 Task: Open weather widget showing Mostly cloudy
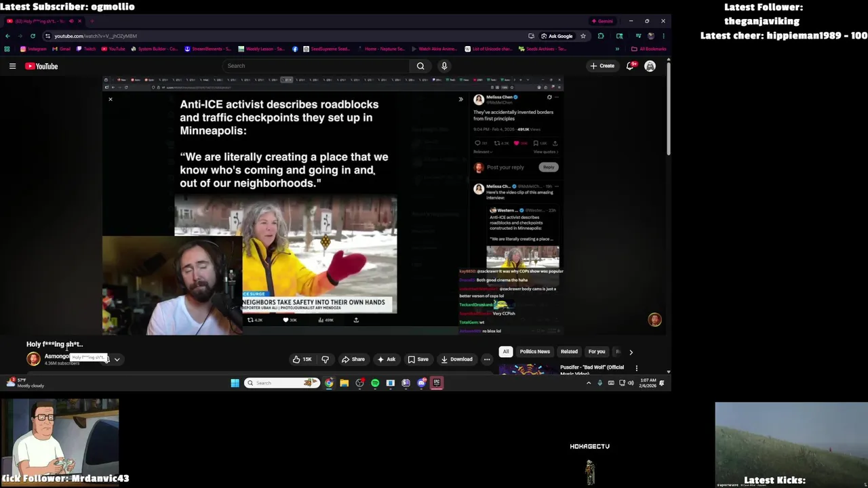pyautogui.click(x=26, y=383)
